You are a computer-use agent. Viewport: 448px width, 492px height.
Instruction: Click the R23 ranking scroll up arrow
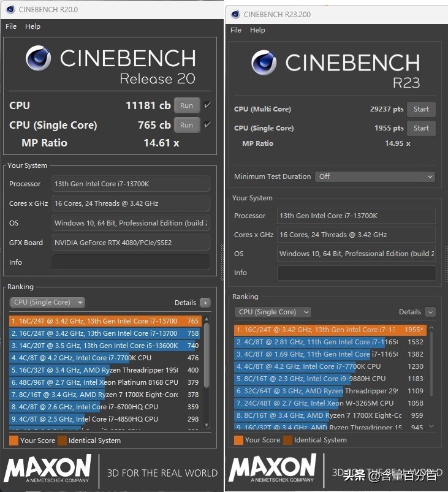pos(431,328)
